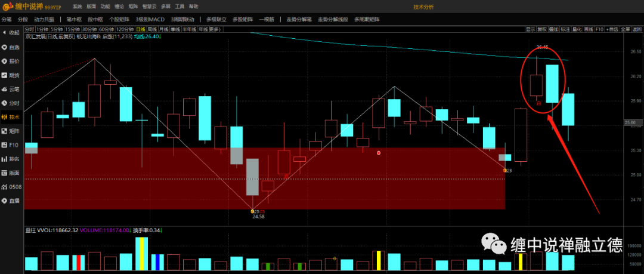Switch to 60分钟 period tab

[106, 29]
